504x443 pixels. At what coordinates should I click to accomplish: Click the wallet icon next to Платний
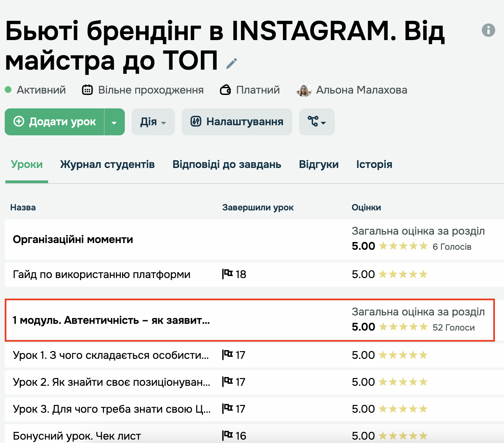point(225,90)
